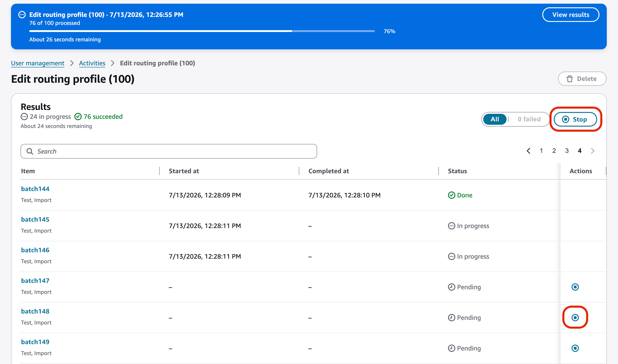Click the Pending clock icon for batch148
This screenshot has width=618, height=364.
click(x=451, y=318)
